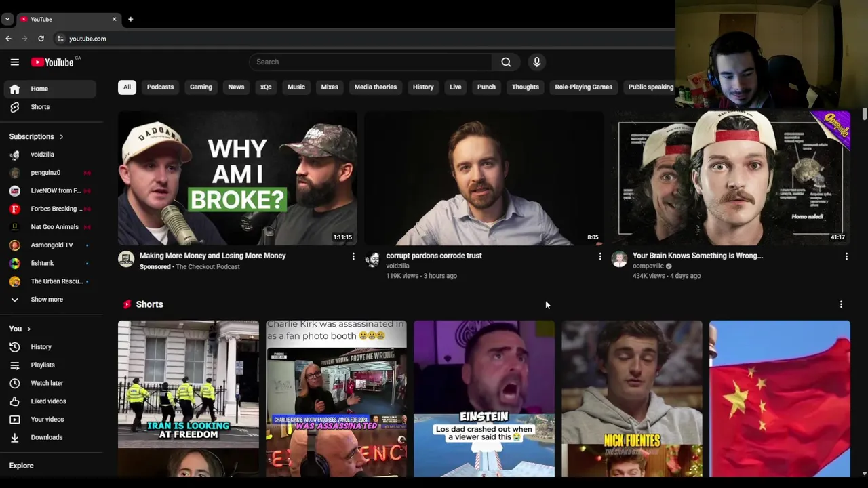
Task: Open the hamburger guide menu
Action: 14,62
